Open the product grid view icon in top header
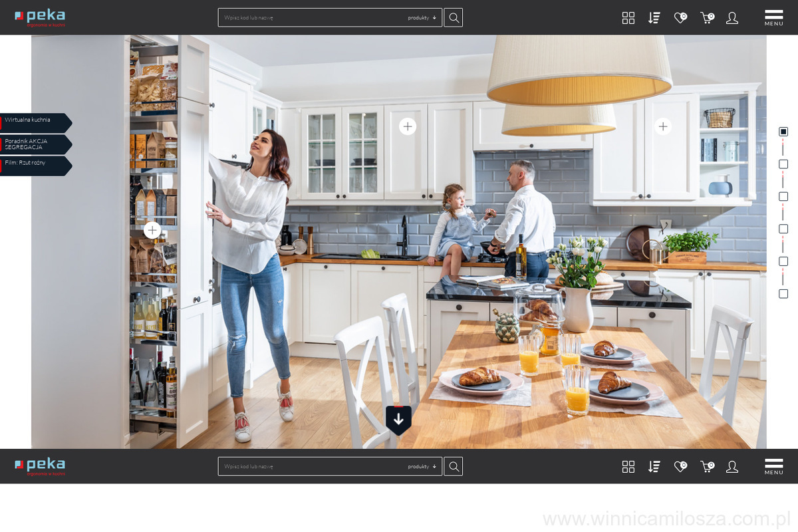 tap(628, 18)
